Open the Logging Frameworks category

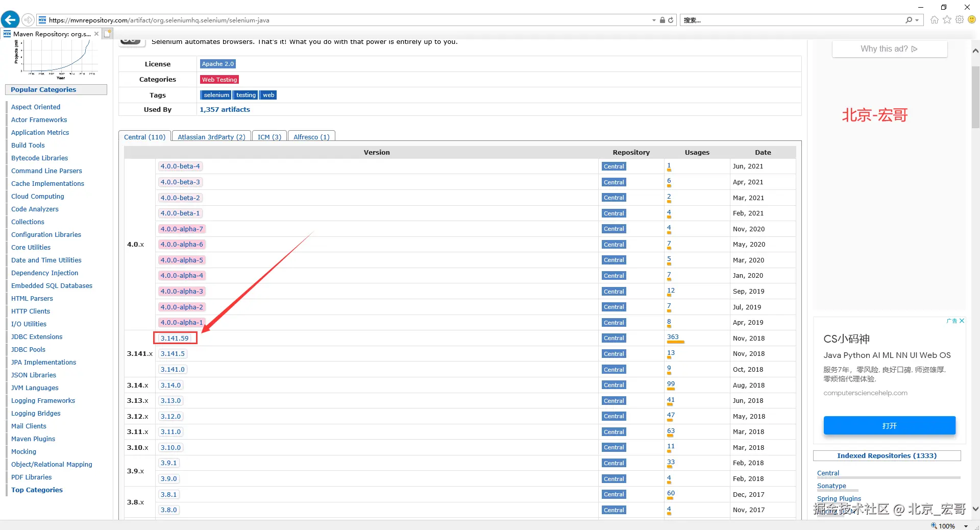pyautogui.click(x=43, y=401)
